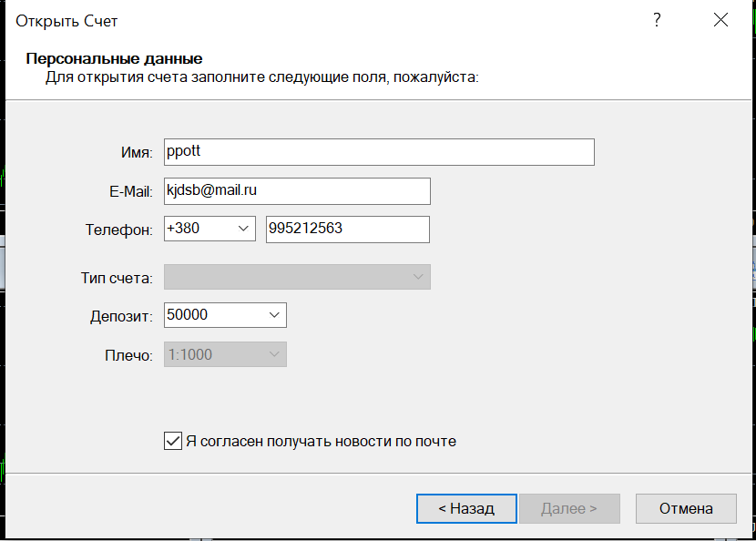Click the Плечо 1:1000 leverage dropdown
This screenshot has height=541, width=756.
point(225,354)
